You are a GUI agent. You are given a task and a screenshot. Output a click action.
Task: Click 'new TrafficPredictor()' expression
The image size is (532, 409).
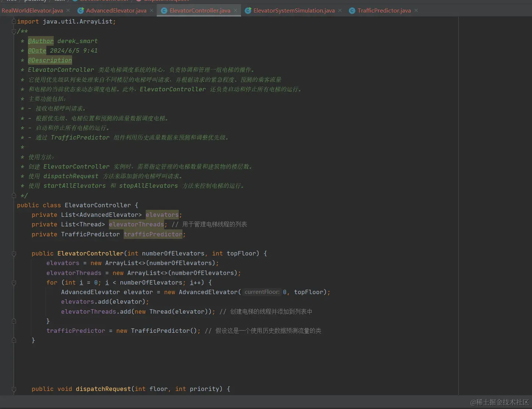pos(156,331)
